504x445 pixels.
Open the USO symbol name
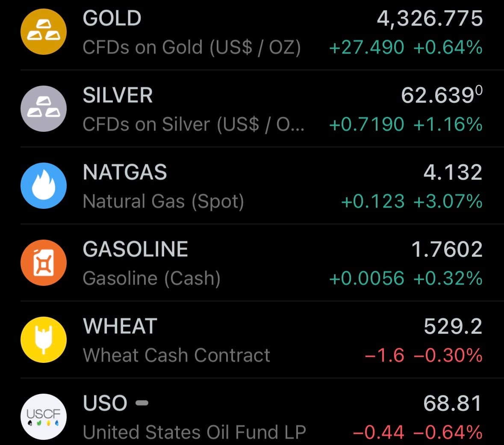pos(105,403)
